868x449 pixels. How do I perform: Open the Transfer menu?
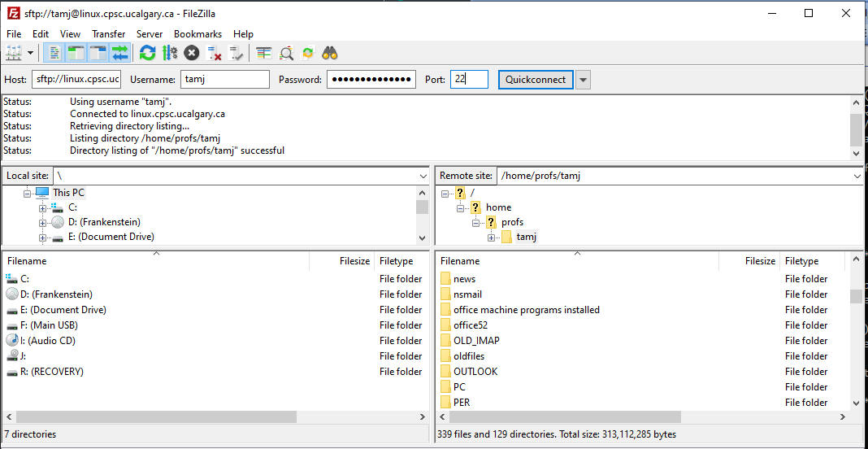point(108,34)
